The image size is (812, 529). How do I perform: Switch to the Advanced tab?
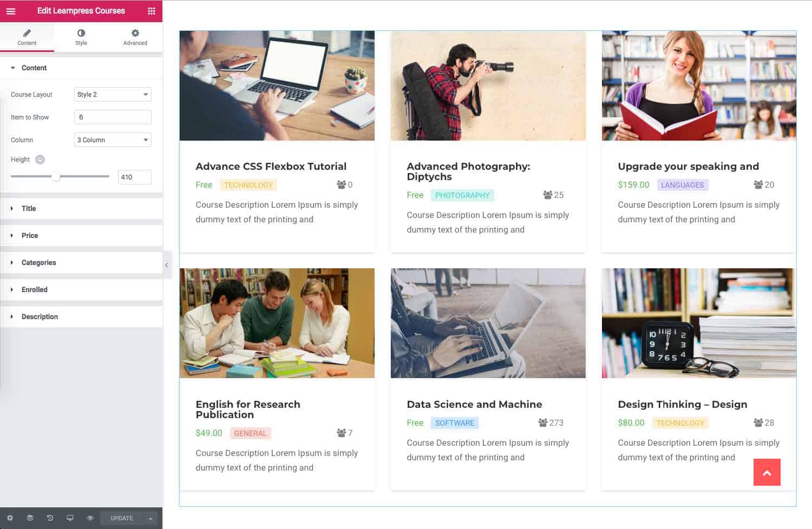coord(135,37)
